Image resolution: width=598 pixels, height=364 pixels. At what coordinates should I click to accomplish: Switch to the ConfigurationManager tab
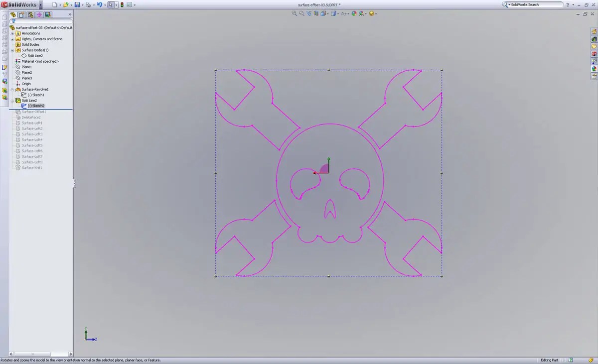point(31,14)
